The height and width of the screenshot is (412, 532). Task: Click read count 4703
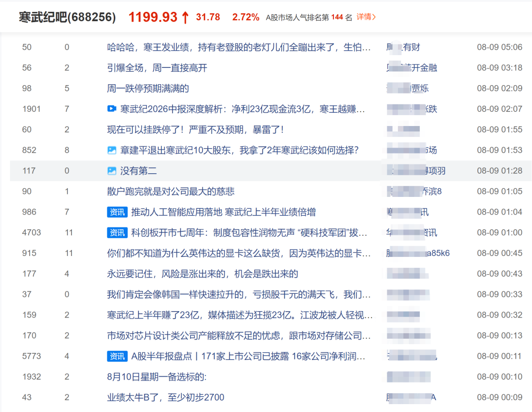pos(32,233)
